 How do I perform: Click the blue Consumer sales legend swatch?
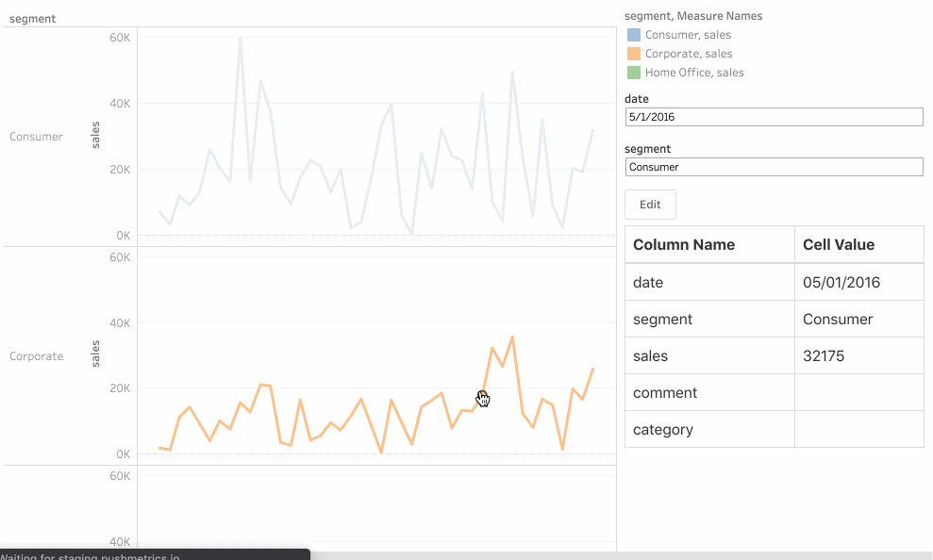click(x=634, y=35)
